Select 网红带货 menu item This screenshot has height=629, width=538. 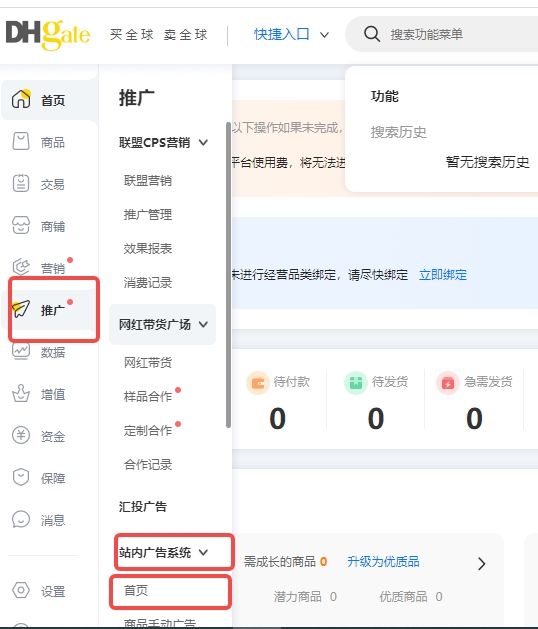[x=148, y=363]
